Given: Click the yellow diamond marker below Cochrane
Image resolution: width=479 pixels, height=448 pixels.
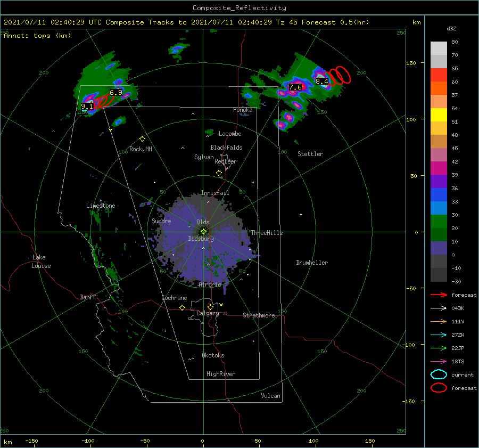Looking at the screenshot, I should (x=183, y=308).
